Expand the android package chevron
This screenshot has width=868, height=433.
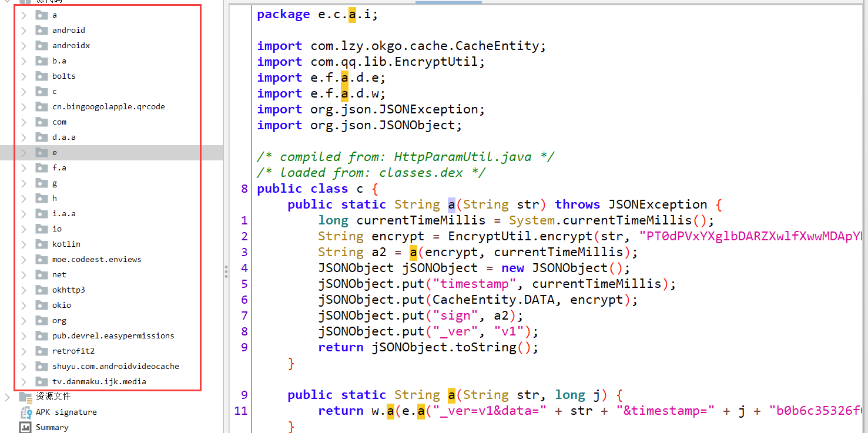click(24, 30)
